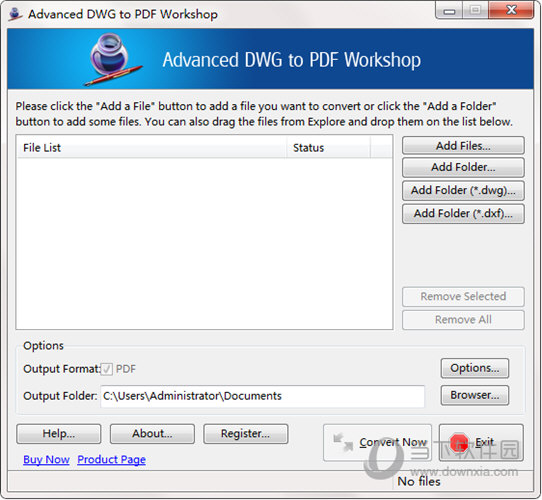Click the 'Output Folder:' label
This screenshot has height=500, width=542.
60,396
